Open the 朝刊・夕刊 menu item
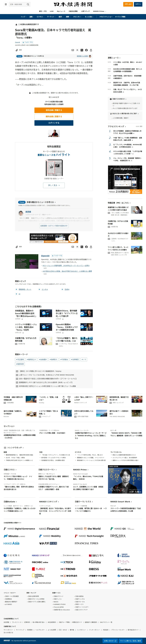 (x=43, y=11)
